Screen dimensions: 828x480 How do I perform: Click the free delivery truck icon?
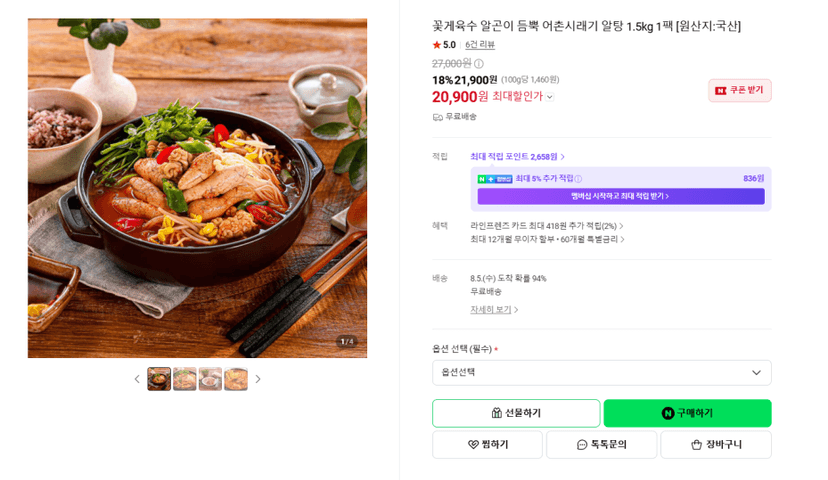437,117
